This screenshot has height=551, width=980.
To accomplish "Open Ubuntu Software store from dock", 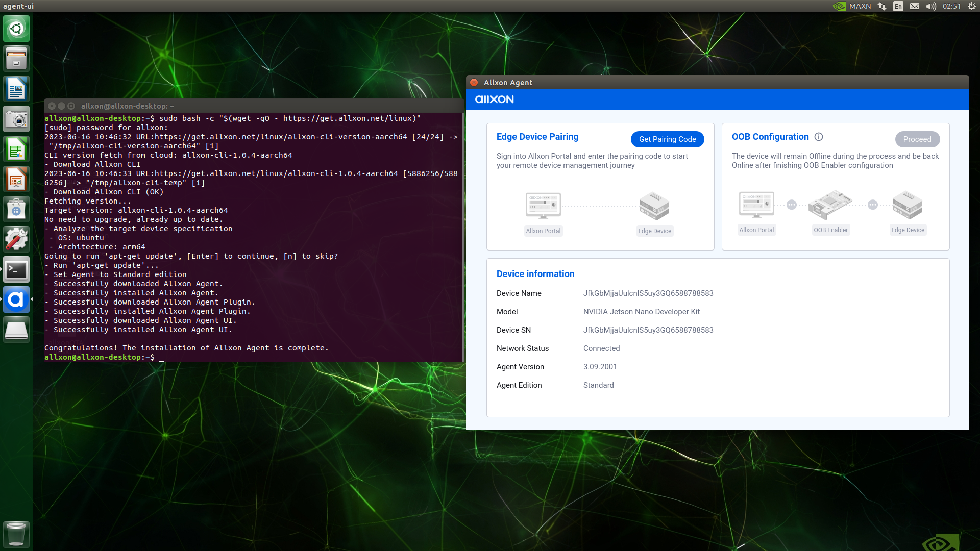I will pyautogui.click(x=16, y=209).
